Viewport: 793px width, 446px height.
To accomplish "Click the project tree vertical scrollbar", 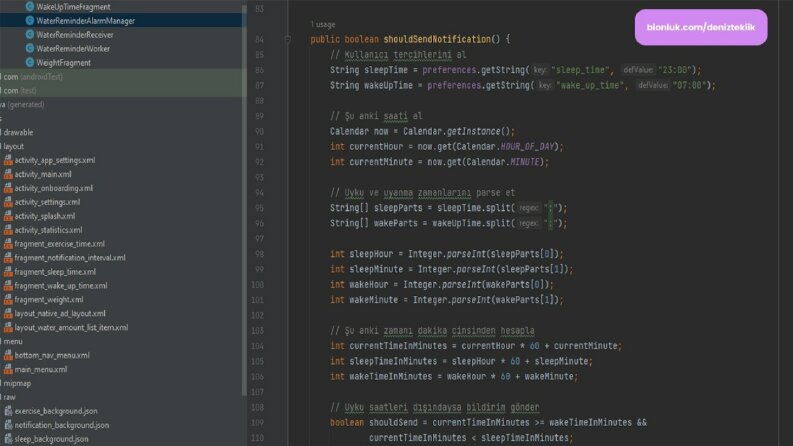I will click(x=244, y=200).
